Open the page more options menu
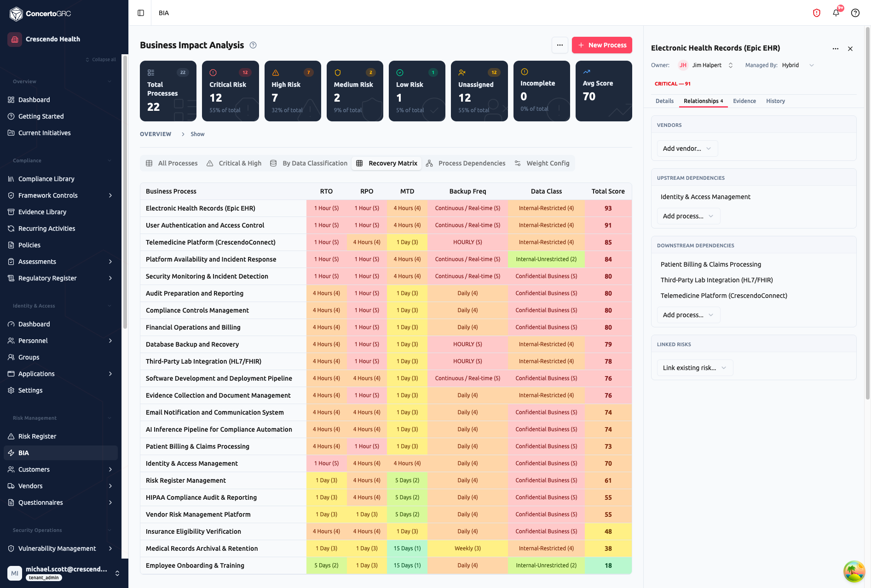Image resolution: width=871 pixels, height=588 pixels. pos(560,45)
